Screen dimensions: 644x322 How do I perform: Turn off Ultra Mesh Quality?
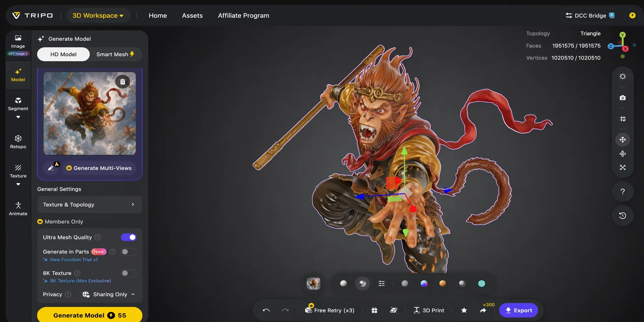point(129,237)
